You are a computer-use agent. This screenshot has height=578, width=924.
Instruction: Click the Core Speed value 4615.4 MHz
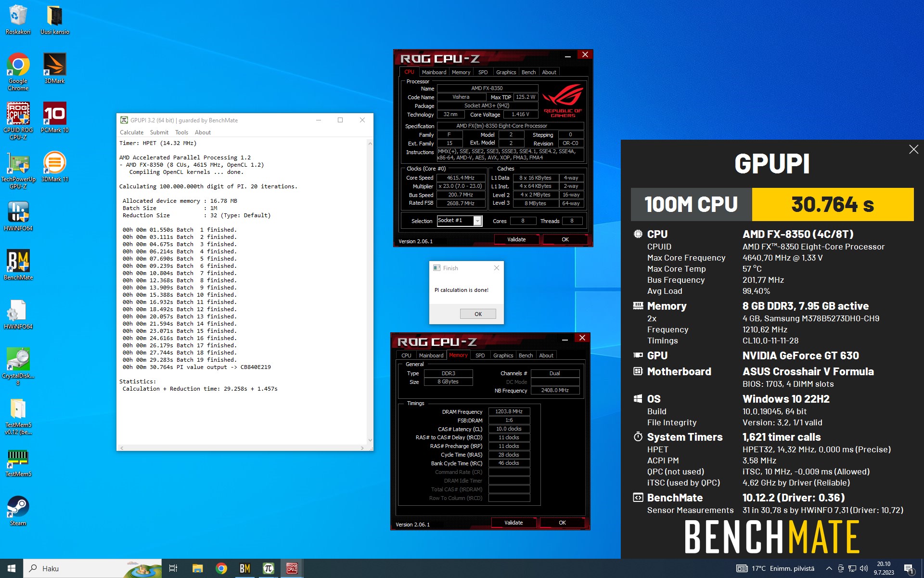coord(461,178)
